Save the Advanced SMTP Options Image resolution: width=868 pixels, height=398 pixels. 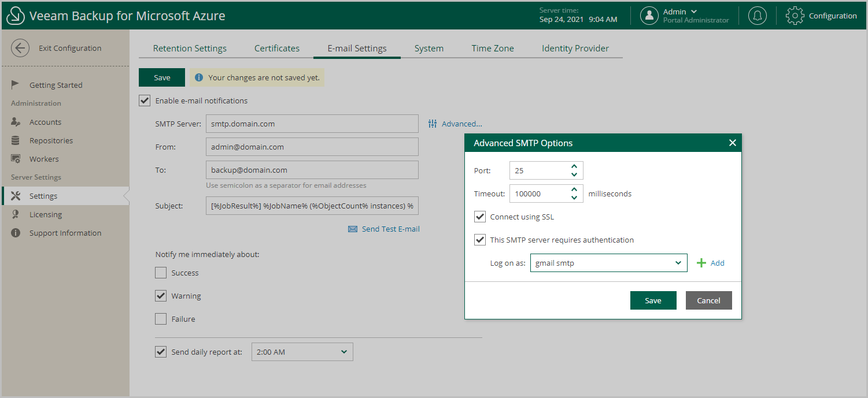[x=653, y=300]
